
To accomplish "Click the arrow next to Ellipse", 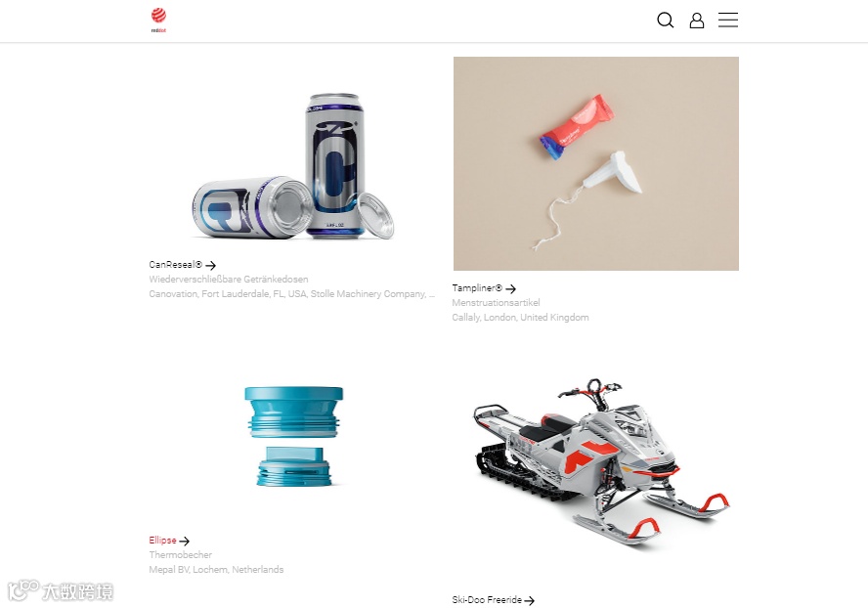I will pos(185,541).
